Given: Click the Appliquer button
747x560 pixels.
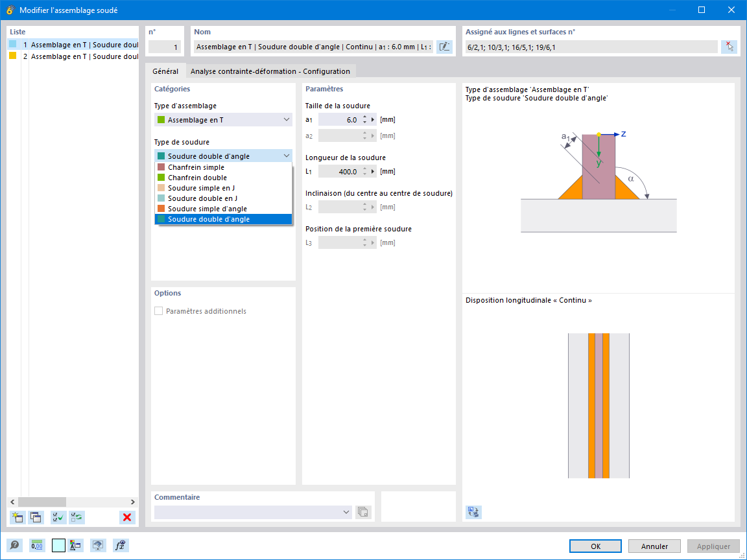Looking at the screenshot, I should point(713,546).
